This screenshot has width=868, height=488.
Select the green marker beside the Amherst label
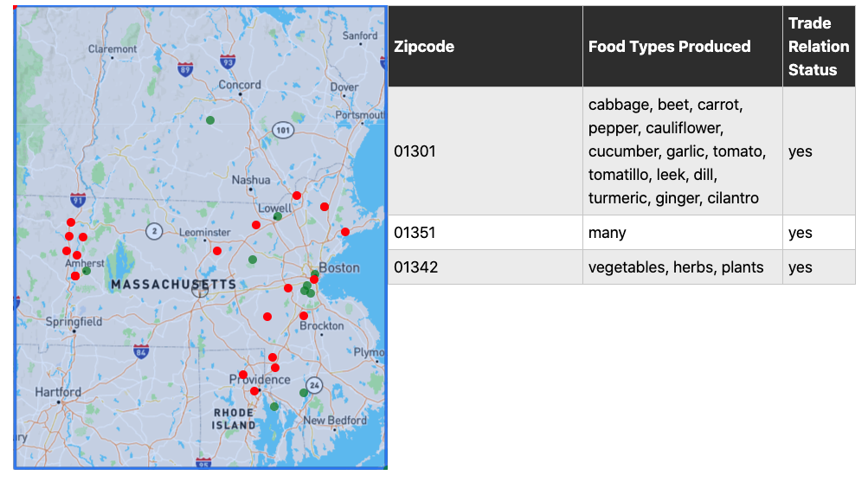tap(87, 271)
